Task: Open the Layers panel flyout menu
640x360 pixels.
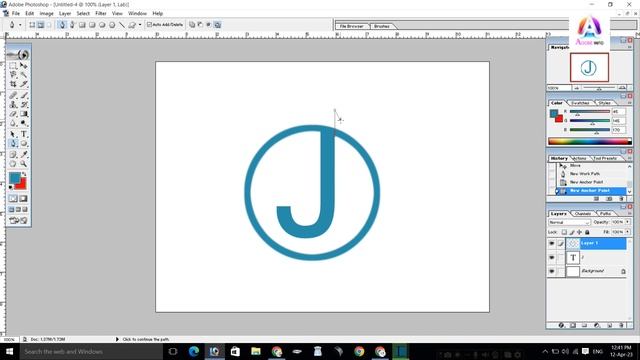Action: click(x=630, y=213)
